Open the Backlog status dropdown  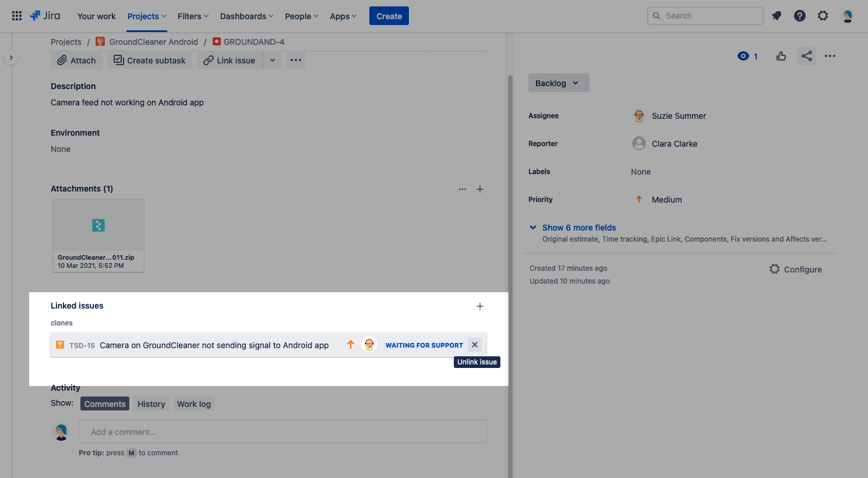pyautogui.click(x=558, y=83)
